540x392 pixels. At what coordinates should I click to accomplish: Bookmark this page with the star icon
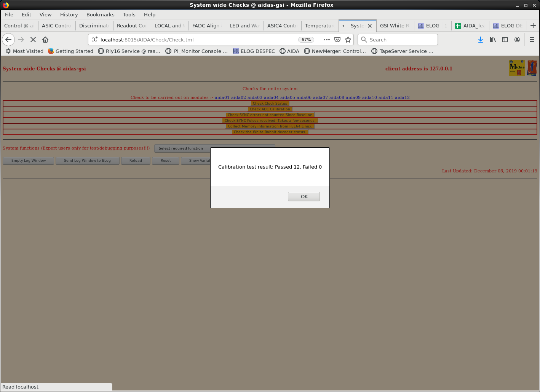click(x=348, y=40)
